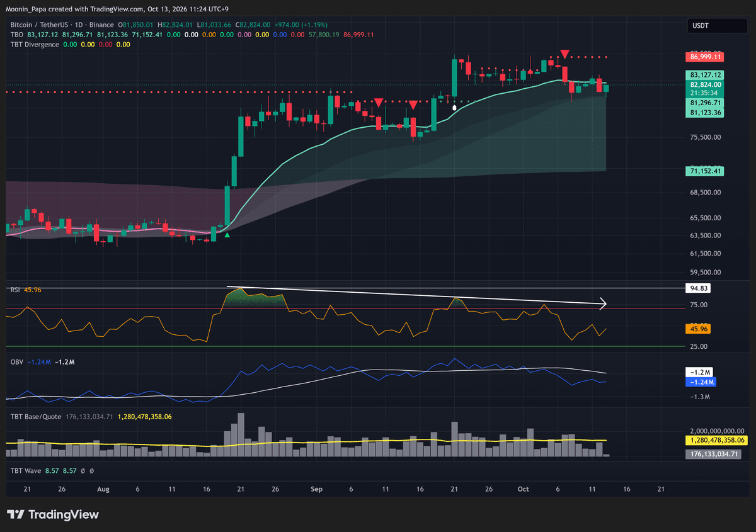Click the 82,824.00 current price label
756x532 pixels.
(x=706, y=84)
